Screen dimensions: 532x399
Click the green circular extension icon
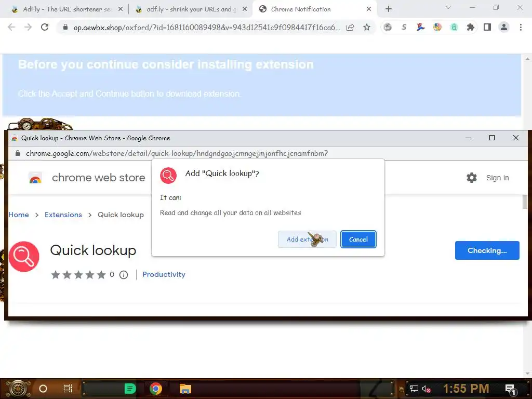point(454,27)
